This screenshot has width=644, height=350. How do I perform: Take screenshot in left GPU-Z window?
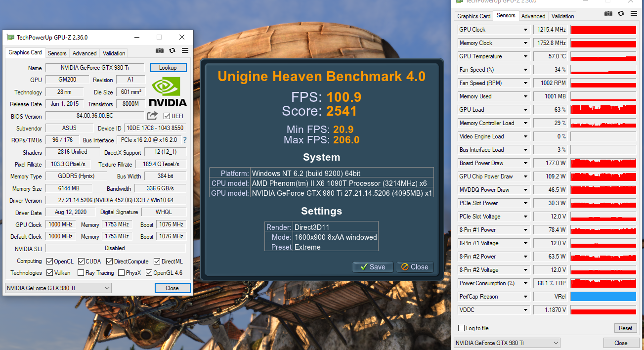(160, 50)
